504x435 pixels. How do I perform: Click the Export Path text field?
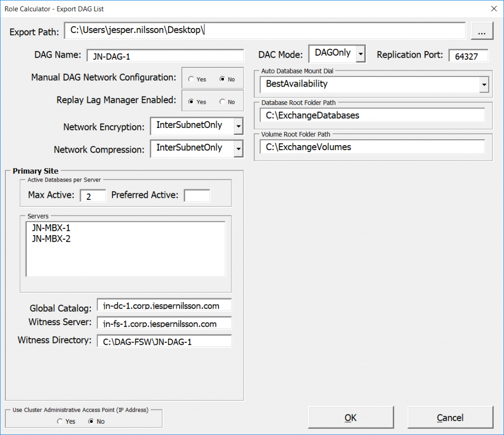265,30
